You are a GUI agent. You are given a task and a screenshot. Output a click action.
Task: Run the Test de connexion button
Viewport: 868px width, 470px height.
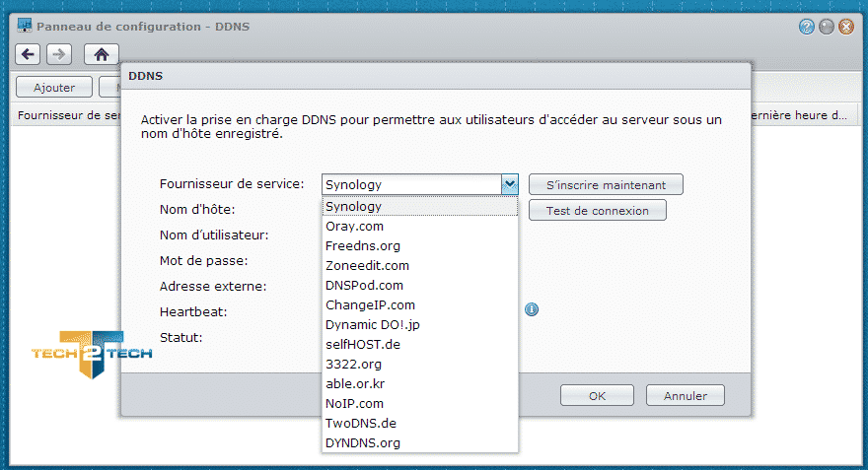pyautogui.click(x=598, y=210)
